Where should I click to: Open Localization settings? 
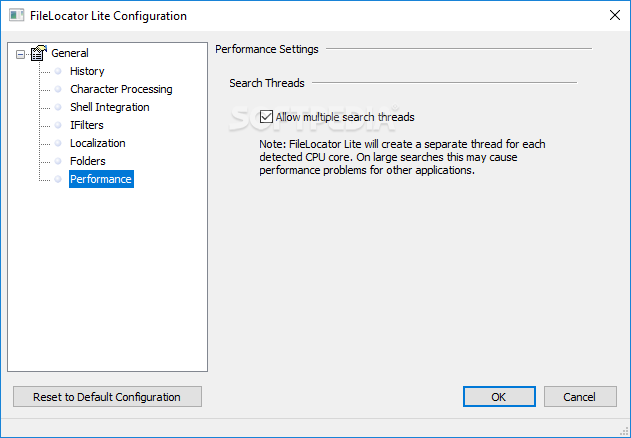click(x=97, y=143)
